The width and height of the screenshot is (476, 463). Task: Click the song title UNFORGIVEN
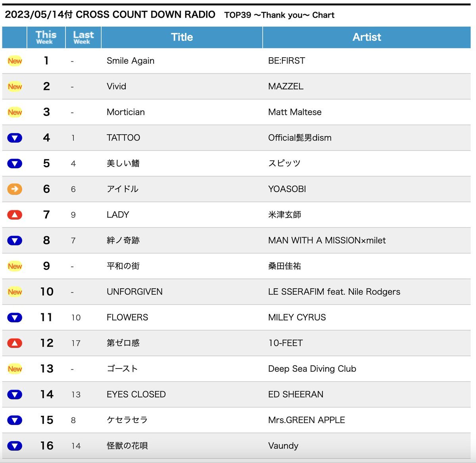[134, 292]
